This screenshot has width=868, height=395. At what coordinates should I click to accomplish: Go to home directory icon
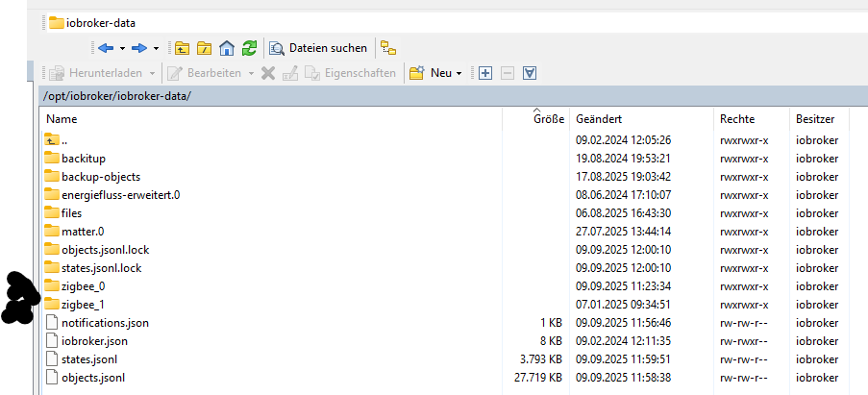tap(227, 49)
